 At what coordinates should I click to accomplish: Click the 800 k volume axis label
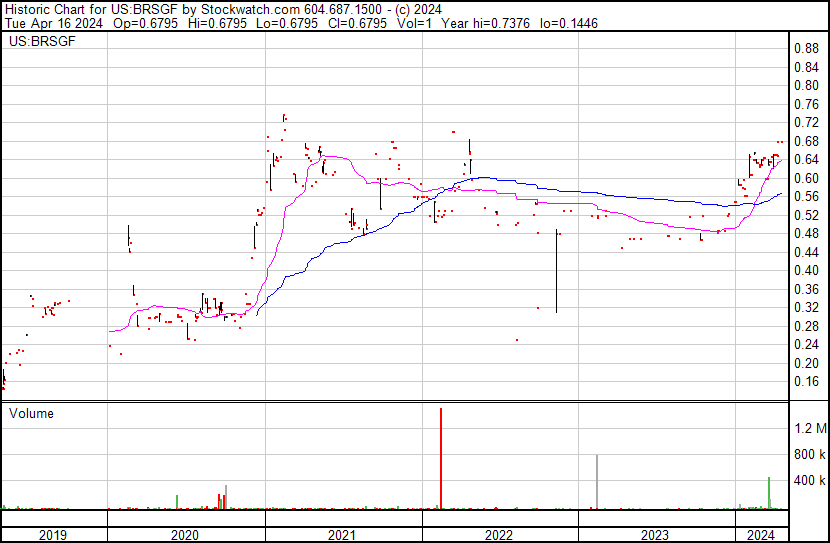(x=809, y=455)
